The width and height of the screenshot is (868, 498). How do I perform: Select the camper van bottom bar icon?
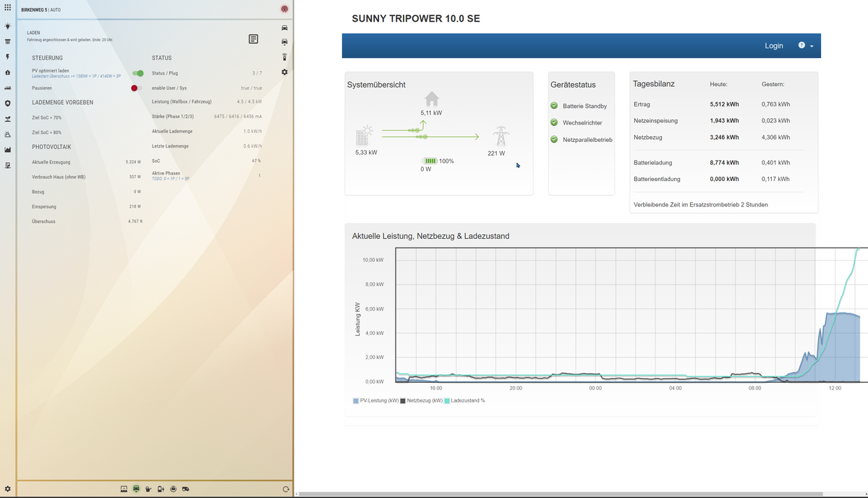pos(186,489)
